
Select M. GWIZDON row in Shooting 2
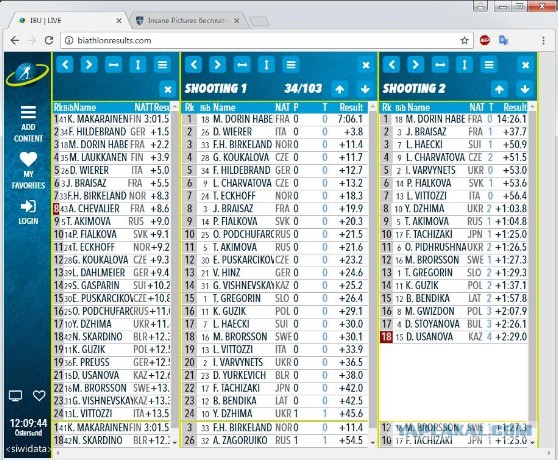pos(454,311)
